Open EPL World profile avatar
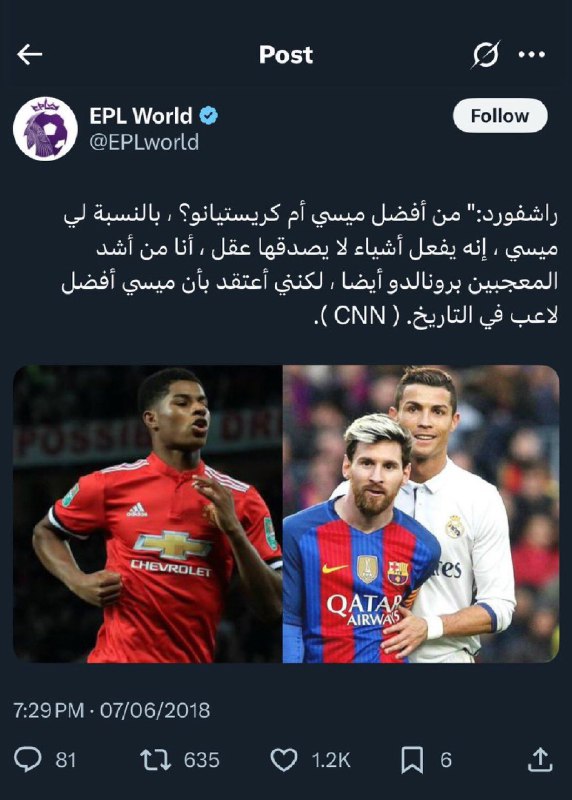572x800 pixels. tap(45, 129)
